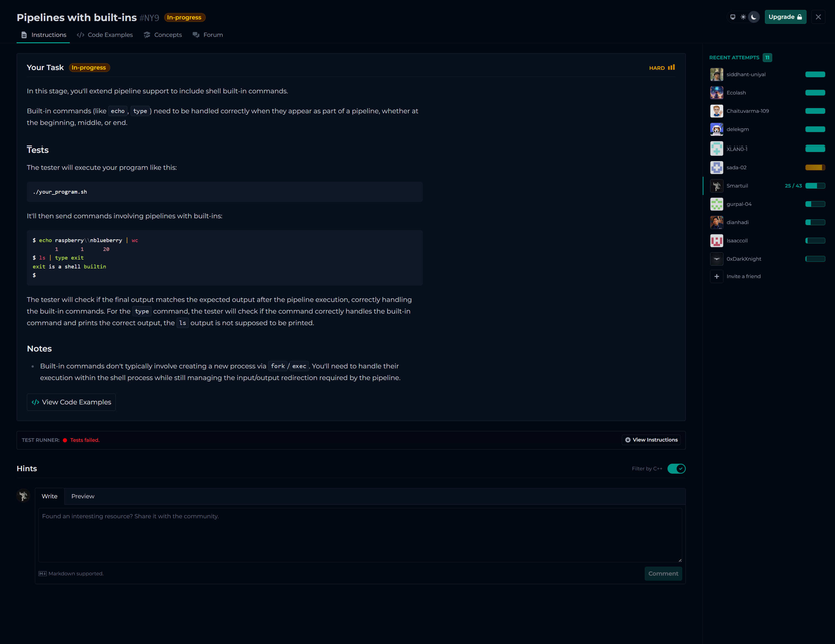Viewport: 835px width, 644px height.
Task: Click the plus icon to invite a friend
Action: (x=717, y=276)
